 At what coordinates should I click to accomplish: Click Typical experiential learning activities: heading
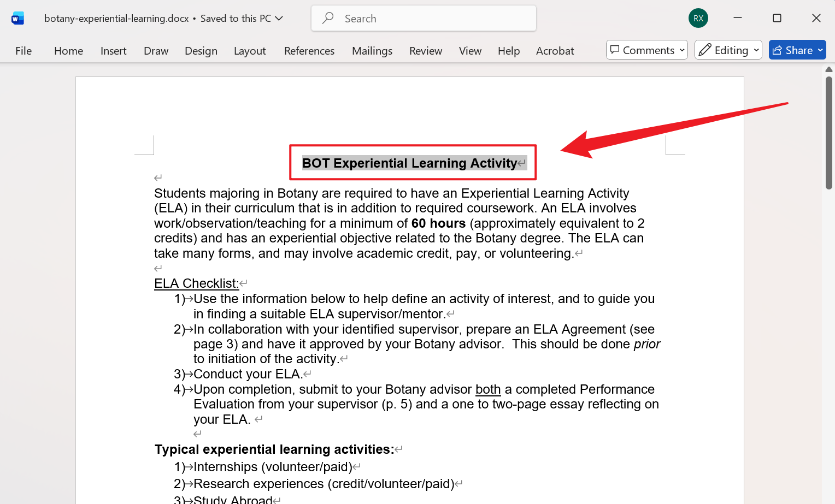[274, 449]
